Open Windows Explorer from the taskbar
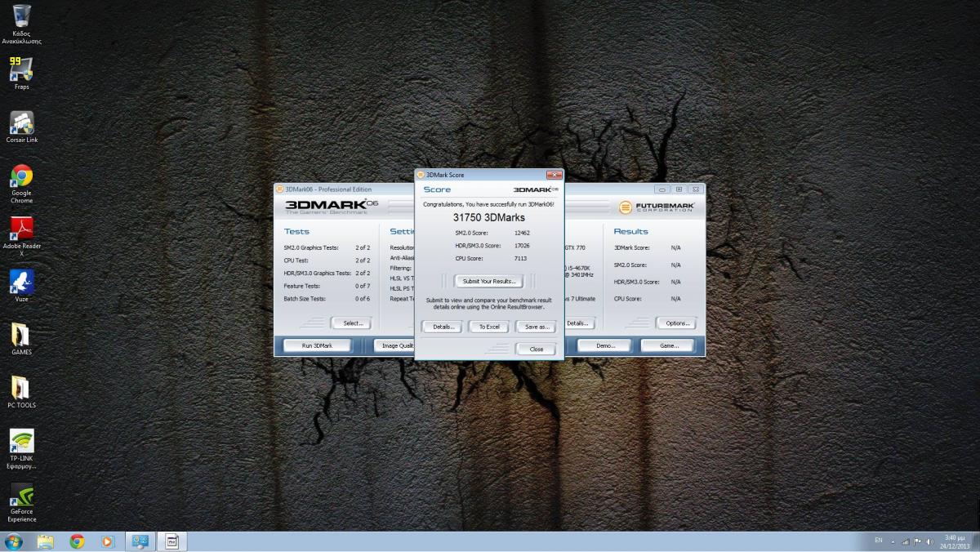980x552 pixels. [x=45, y=541]
